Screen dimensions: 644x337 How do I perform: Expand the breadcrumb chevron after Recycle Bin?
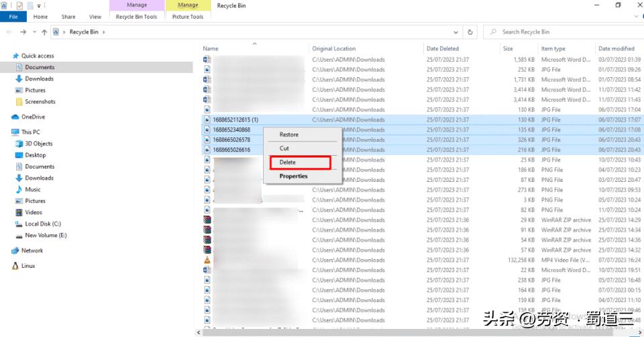pos(103,32)
